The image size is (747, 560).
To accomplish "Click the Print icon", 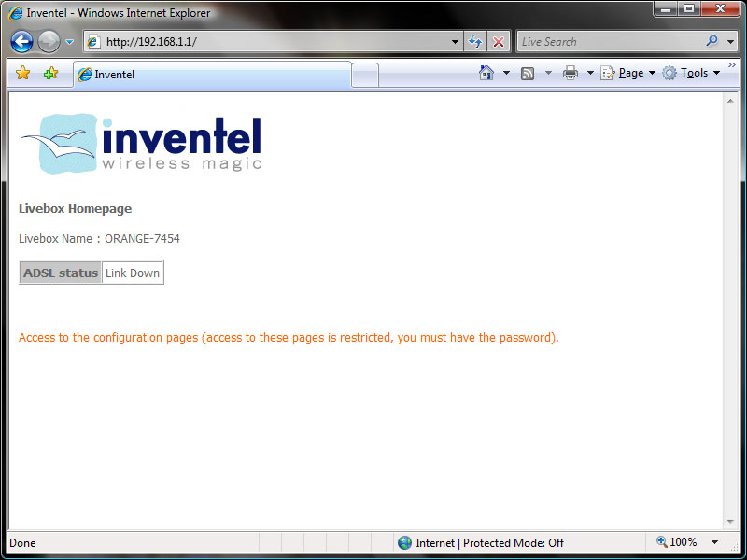I will point(571,73).
